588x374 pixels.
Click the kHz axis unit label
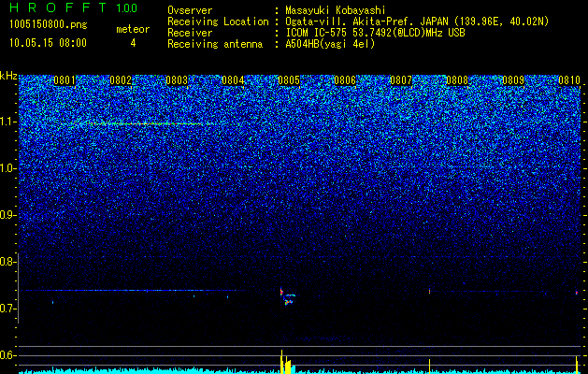tap(8, 76)
